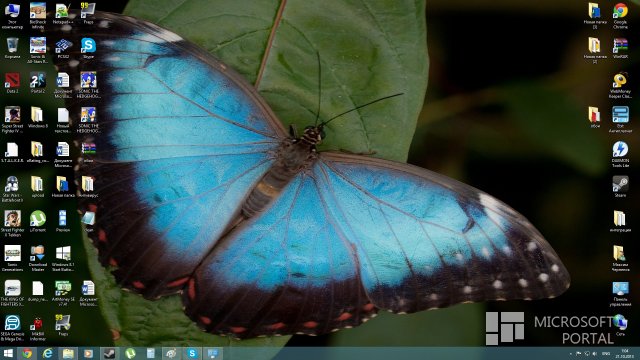Select Sonic the Hedgehog icon showing Sonic and Tails
Screen dimensions: 640x360
coord(88,120)
